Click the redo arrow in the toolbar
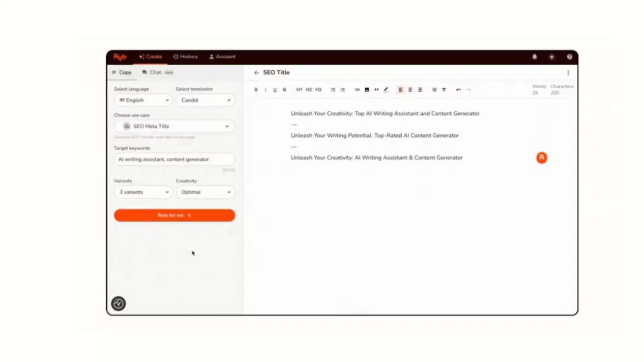 coord(468,90)
